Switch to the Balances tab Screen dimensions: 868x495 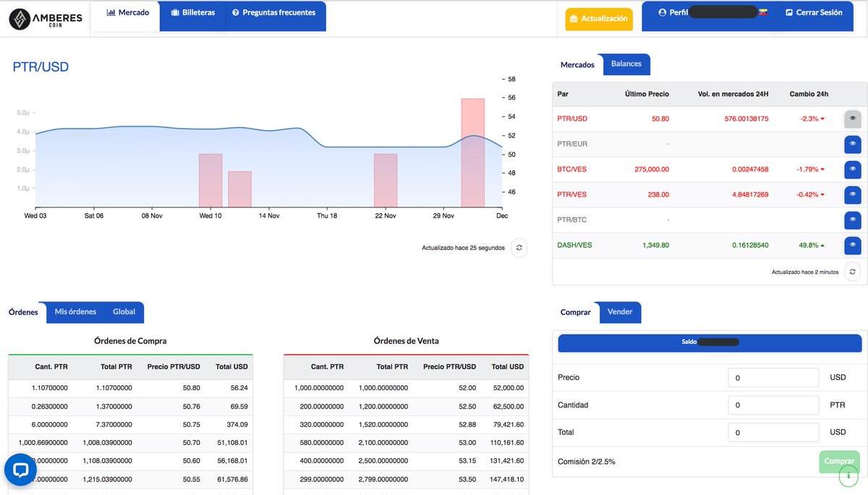[x=626, y=64]
